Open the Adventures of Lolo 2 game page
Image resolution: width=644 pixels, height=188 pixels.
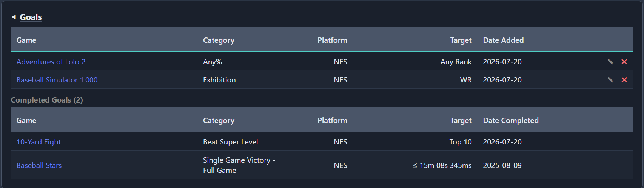[x=51, y=62]
